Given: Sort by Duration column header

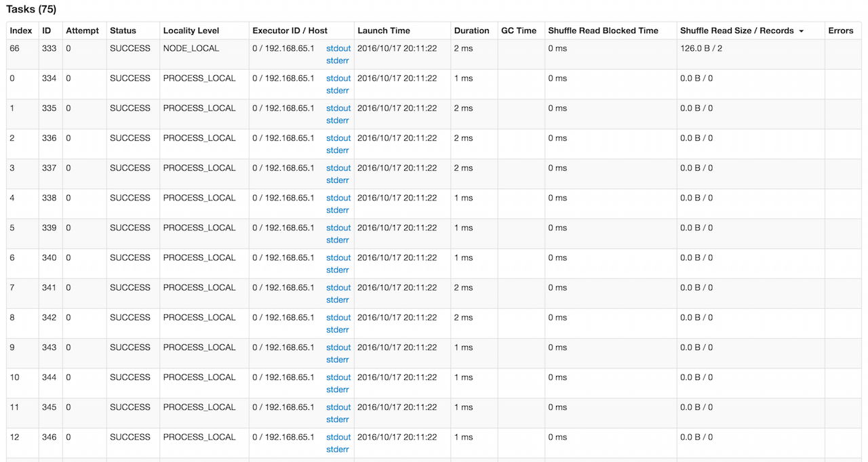Looking at the screenshot, I should pos(471,30).
